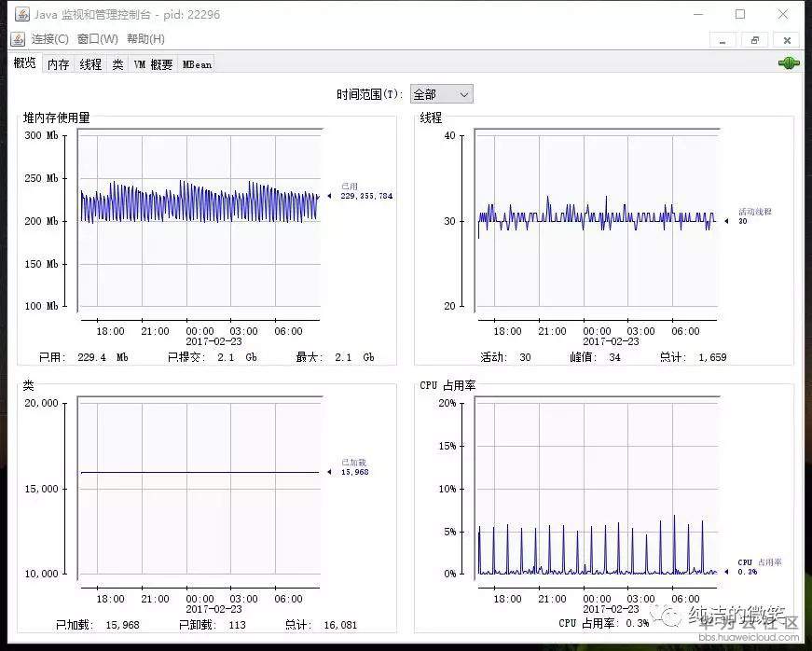Image resolution: width=812 pixels, height=651 pixels.
Task: Click the title text with pid: 22296
Action: point(128,15)
